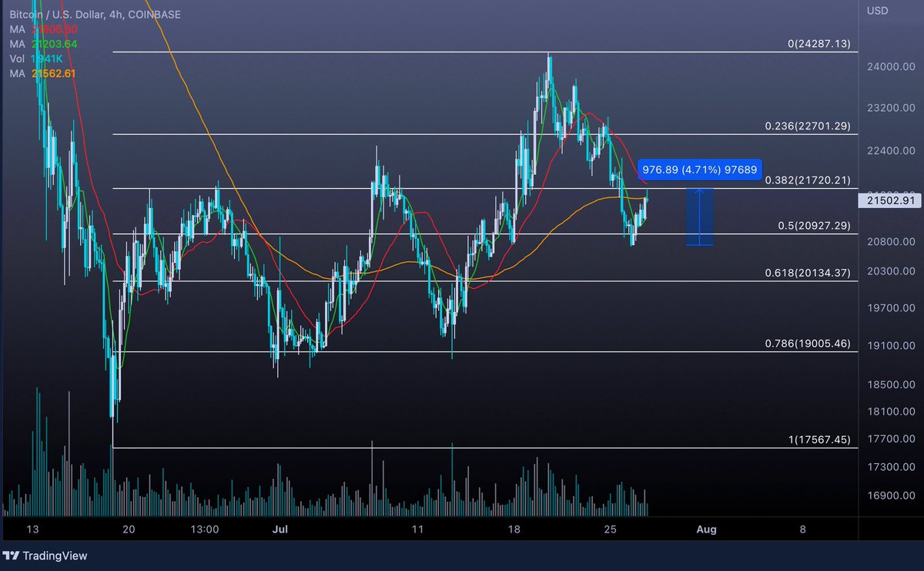Select the 0.236(22701.29) Fibonacci level label
This screenshot has height=571, width=924.
coord(808,126)
